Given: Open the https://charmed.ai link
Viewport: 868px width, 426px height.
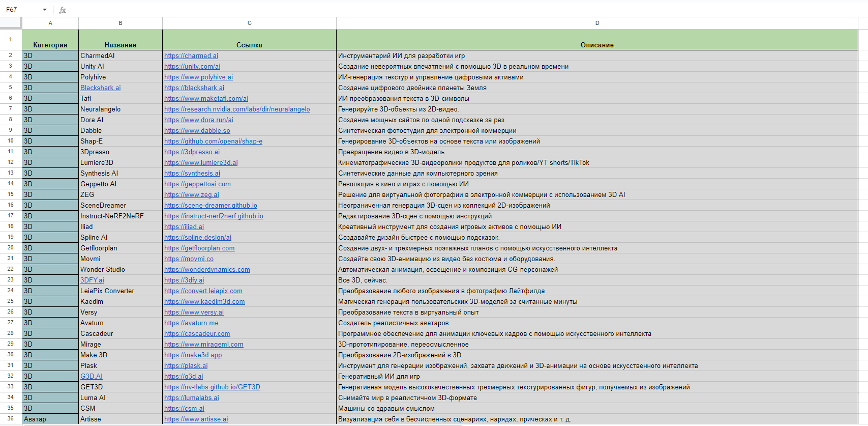Looking at the screenshot, I should tap(191, 56).
